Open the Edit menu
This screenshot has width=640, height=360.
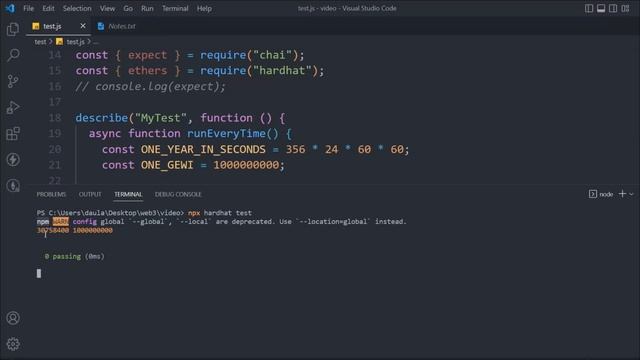tap(48, 8)
